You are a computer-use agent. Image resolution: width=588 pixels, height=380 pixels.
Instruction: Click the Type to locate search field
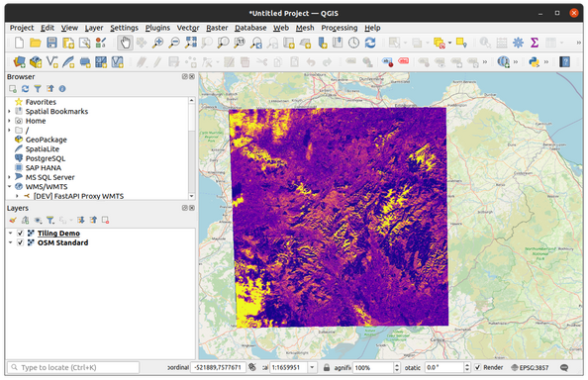(73, 368)
